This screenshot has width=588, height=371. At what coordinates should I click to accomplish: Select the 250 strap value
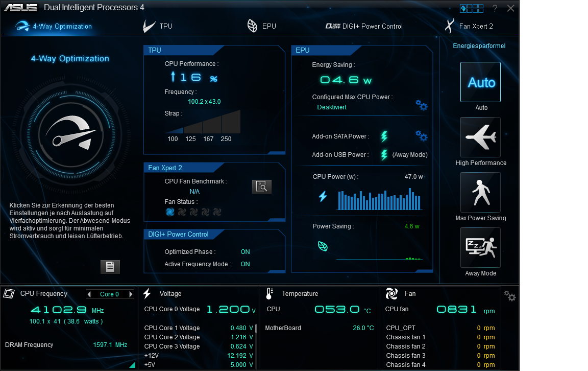(x=226, y=139)
